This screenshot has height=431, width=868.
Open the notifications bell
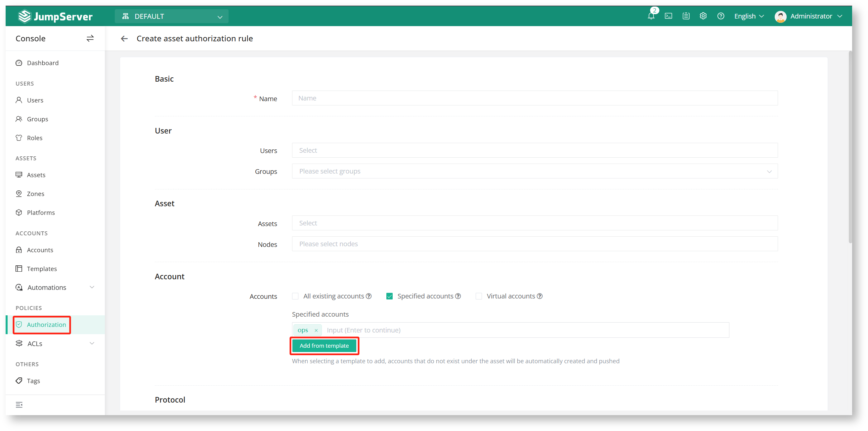point(651,16)
